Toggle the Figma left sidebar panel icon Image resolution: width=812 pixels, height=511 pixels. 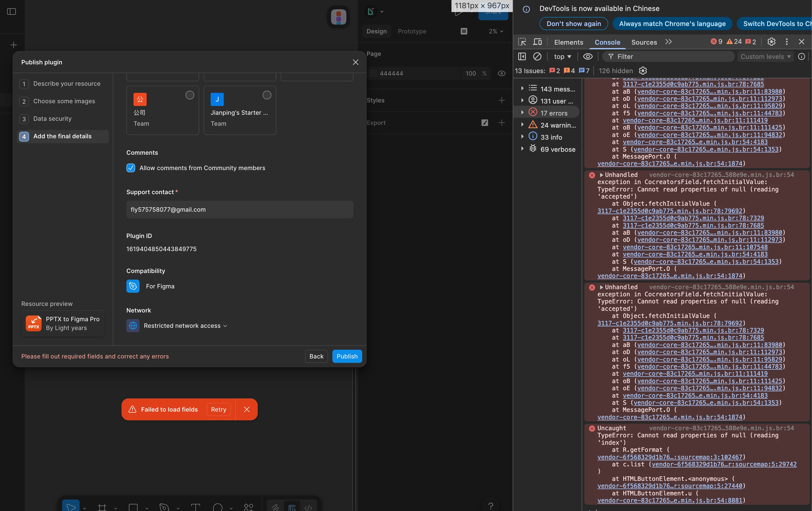[11, 12]
